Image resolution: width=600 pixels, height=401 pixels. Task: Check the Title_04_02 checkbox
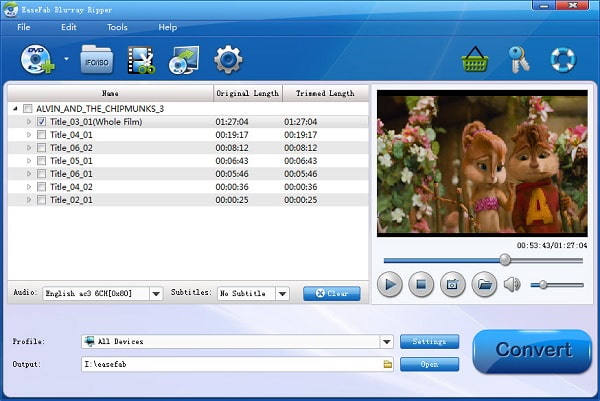(x=41, y=187)
